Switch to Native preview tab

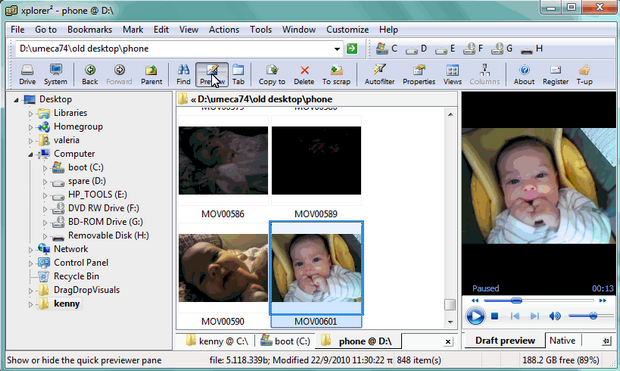562,341
